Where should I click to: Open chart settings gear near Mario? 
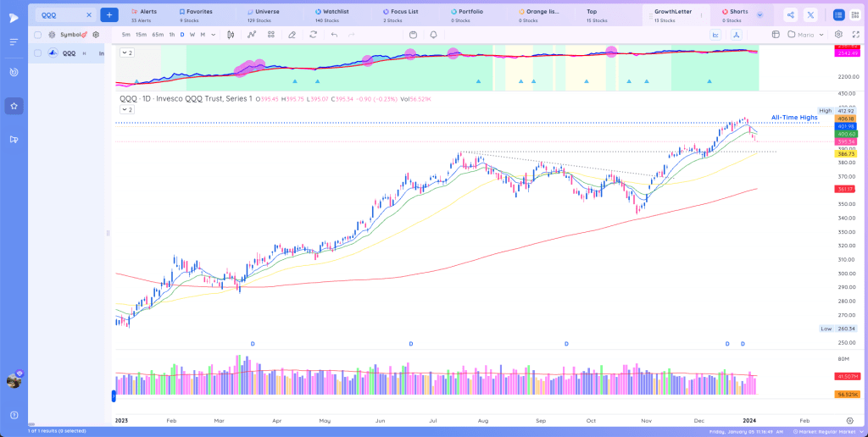[x=838, y=34]
